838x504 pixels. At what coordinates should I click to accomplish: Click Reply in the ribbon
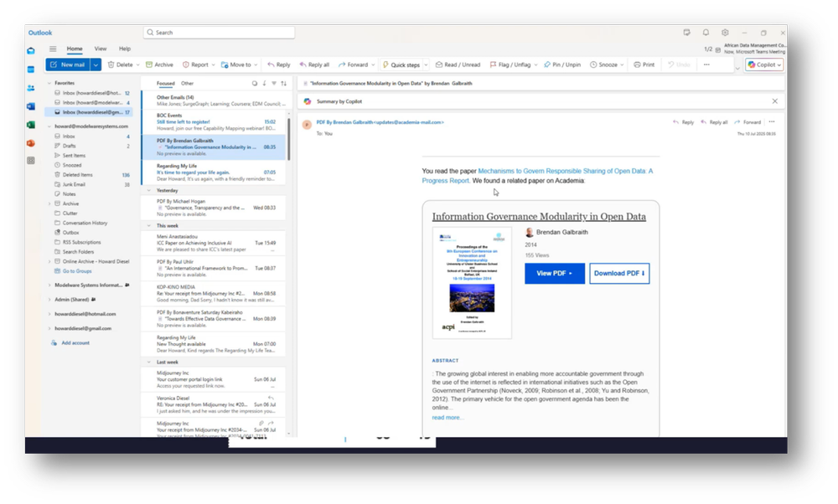(279, 64)
